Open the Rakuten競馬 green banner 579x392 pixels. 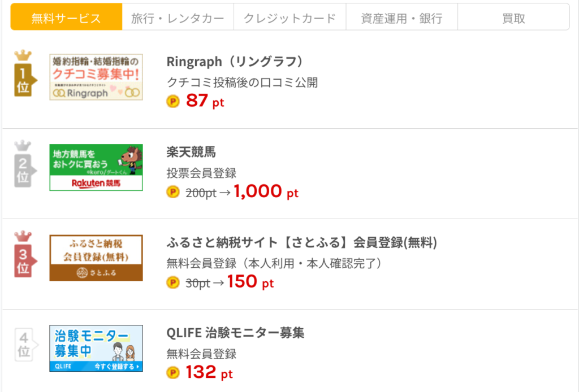(96, 167)
